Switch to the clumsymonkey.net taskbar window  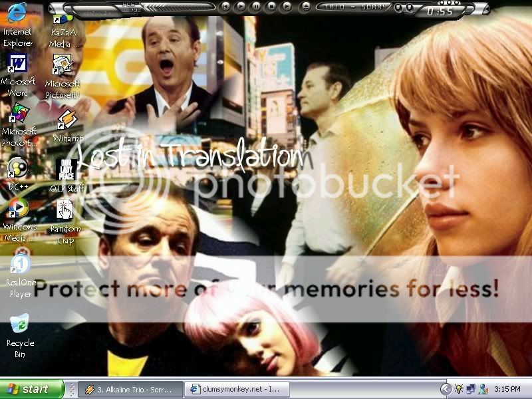(x=237, y=390)
